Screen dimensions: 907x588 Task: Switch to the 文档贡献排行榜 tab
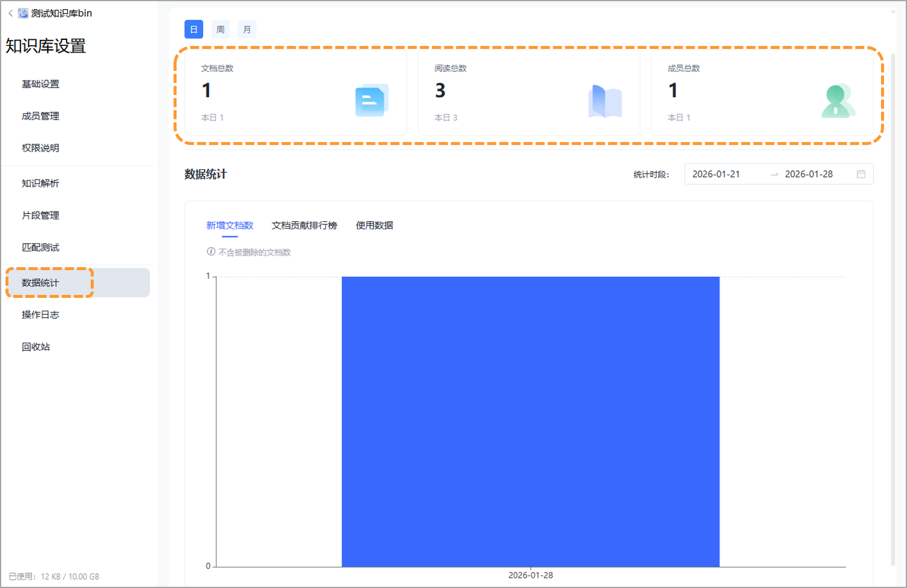pos(304,225)
